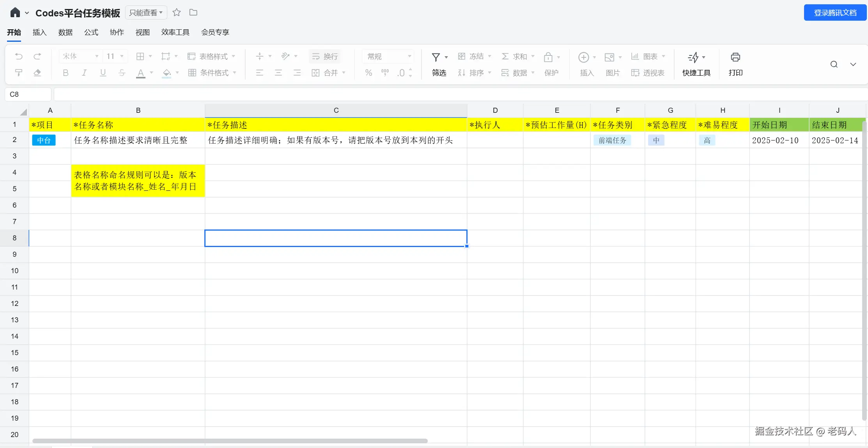Open the Formula menu tab
868x448 pixels.
(91, 32)
